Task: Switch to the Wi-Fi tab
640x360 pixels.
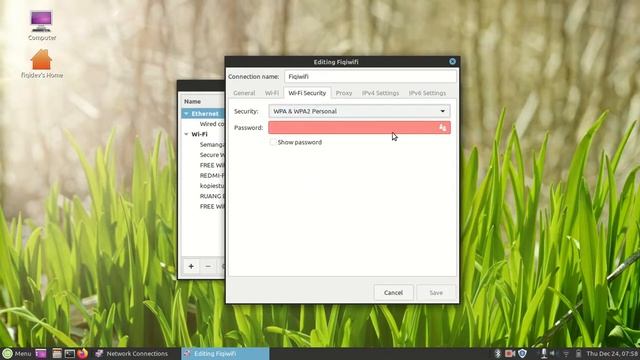Action: pyautogui.click(x=272, y=93)
